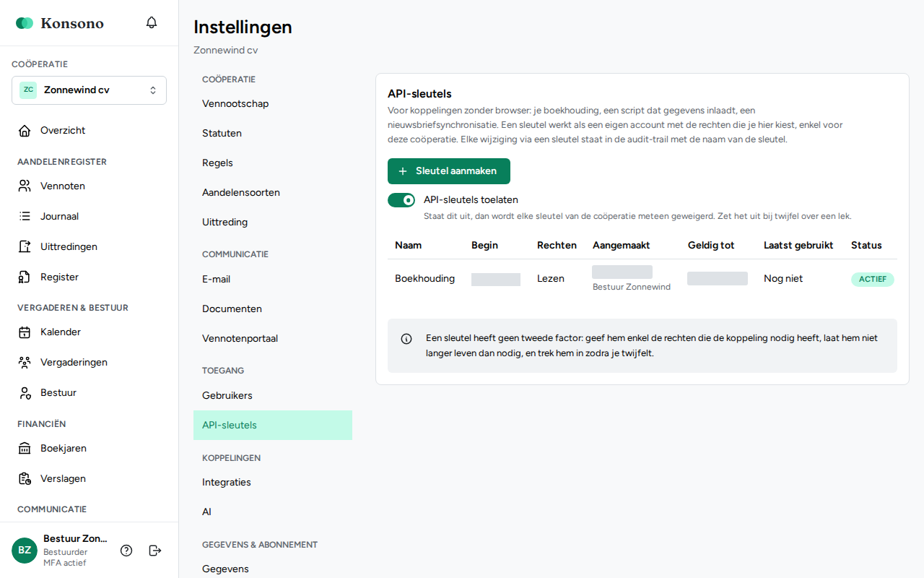
Task: Click the Laatst gebruikt column header
Action: pyautogui.click(x=798, y=246)
